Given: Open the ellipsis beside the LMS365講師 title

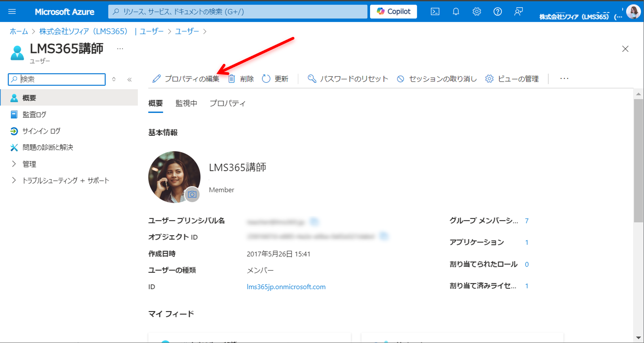Looking at the screenshot, I should click(120, 49).
